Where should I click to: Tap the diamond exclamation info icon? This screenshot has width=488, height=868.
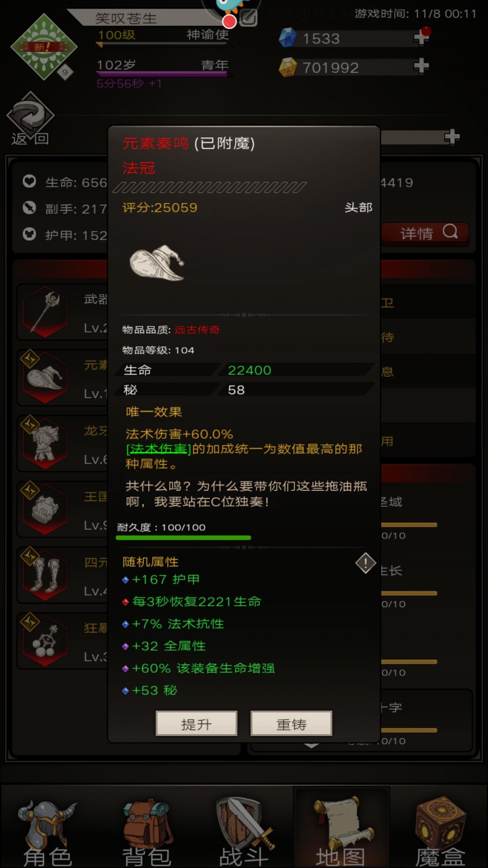pos(366,563)
